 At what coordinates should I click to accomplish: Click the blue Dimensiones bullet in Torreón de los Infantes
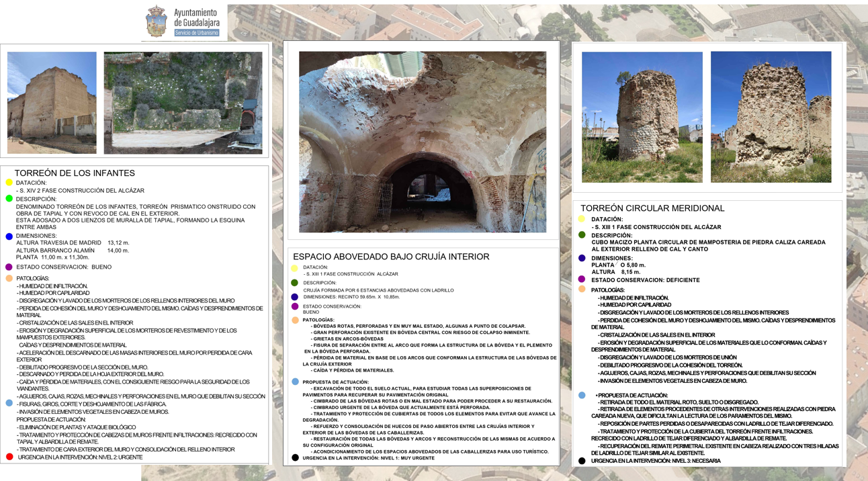(x=9, y=236)
